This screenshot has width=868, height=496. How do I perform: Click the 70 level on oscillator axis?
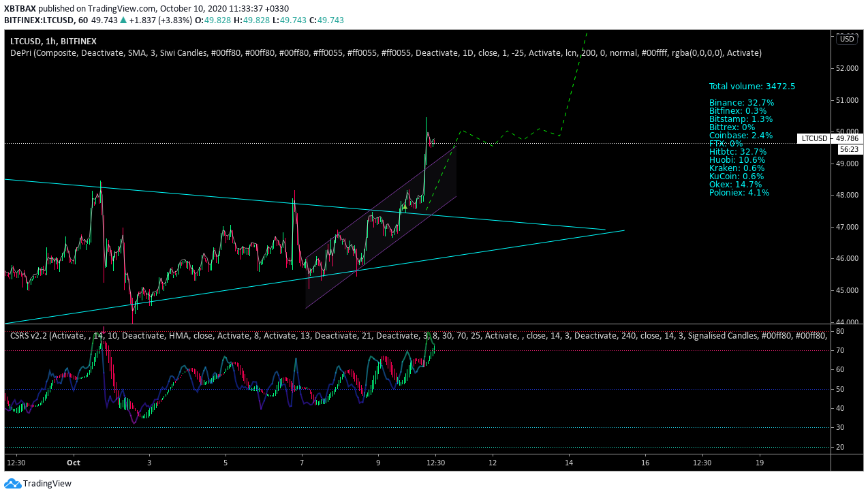841,350
